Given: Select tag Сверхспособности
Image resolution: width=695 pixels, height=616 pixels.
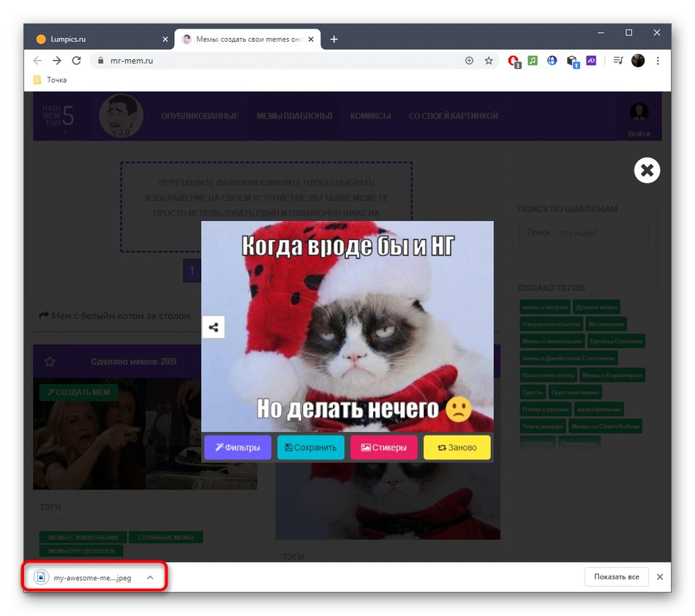Looking at the screenshot, I should click(x=551, y=324).
